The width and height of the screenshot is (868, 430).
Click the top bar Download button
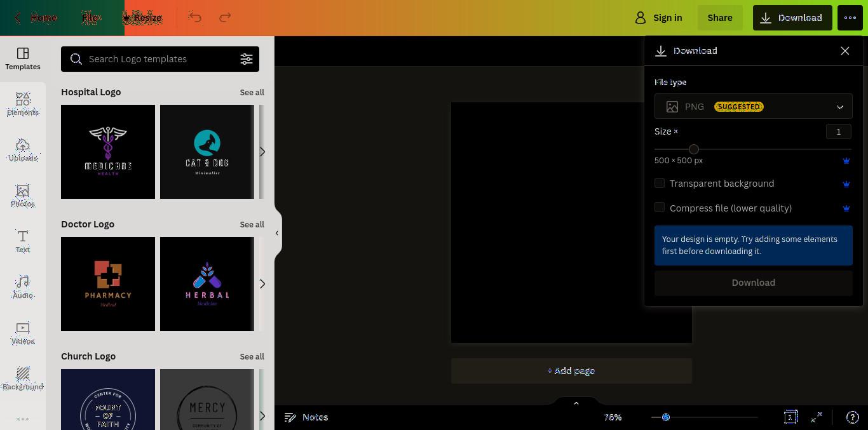792,18
